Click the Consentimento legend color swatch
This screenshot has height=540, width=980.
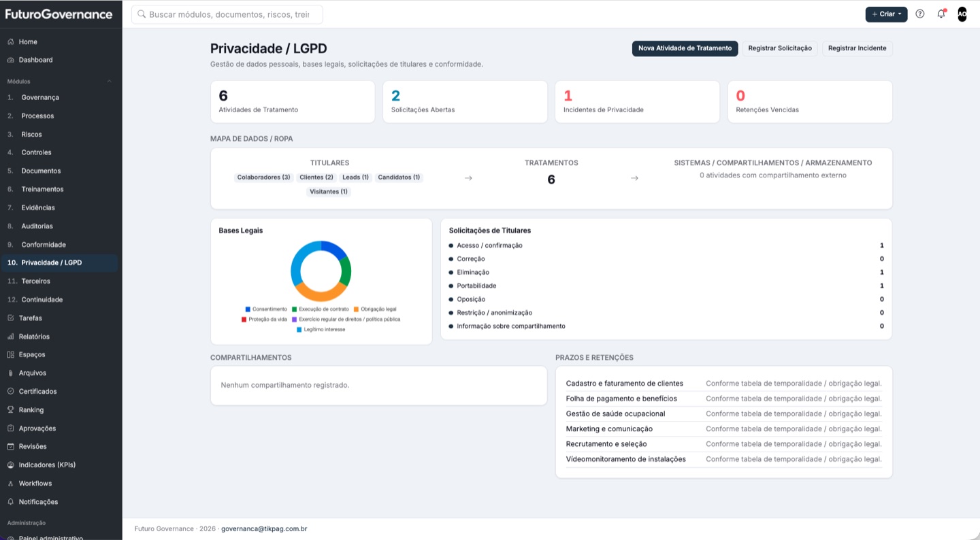tap(248, 309)
